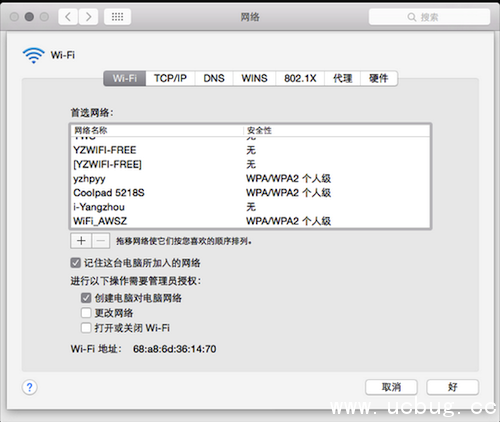500x422 pixels.
Task: Click the 取消 (Cancel) button
Action: (391, 387)
